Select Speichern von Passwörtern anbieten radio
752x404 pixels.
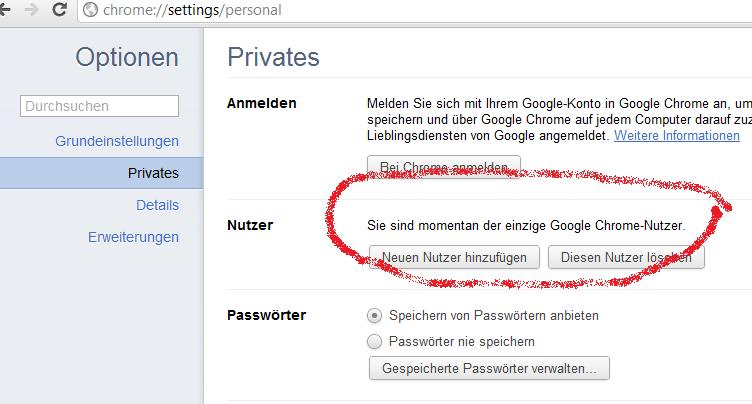pos(375,316)
